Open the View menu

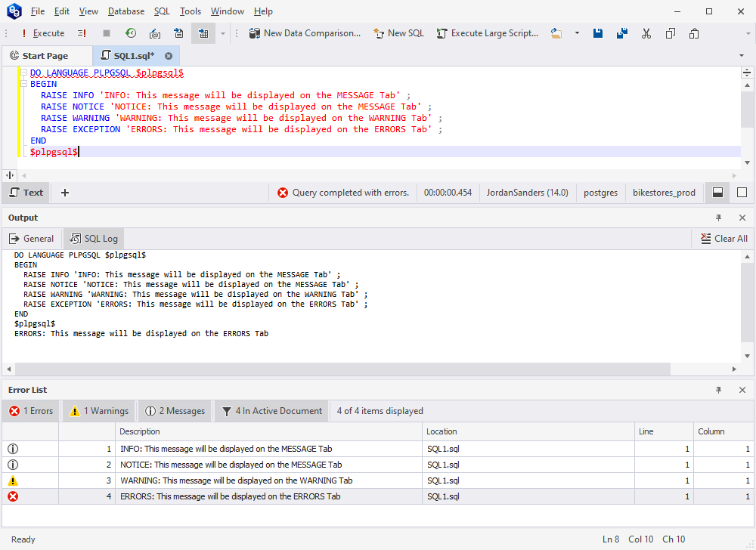88,11
